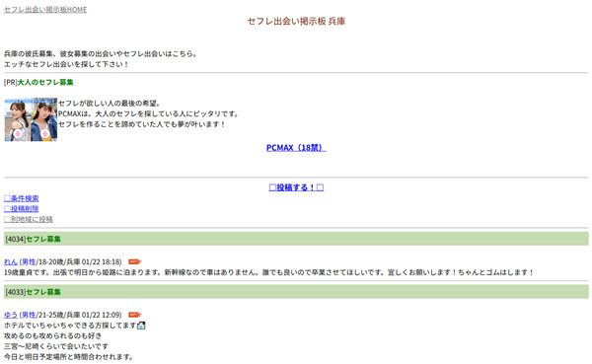
Task: Click 男性 in れん's post info
Action: [x=29, y=261]
